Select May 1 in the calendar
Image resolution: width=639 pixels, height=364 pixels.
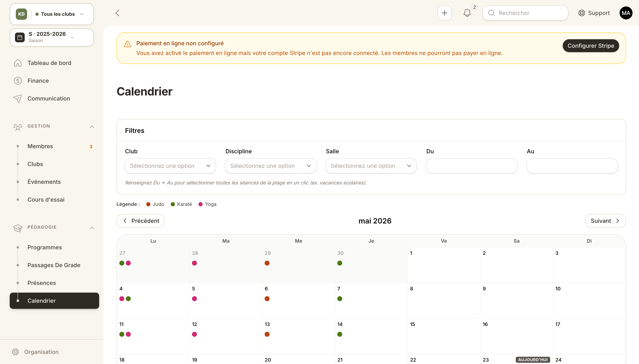pyautogui.click(x=444, y=265)
